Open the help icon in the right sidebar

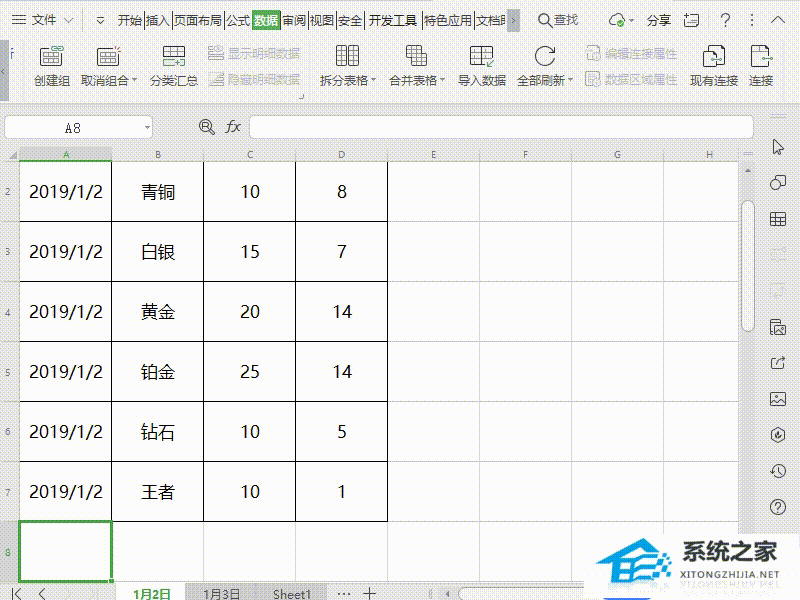point(778,507)
